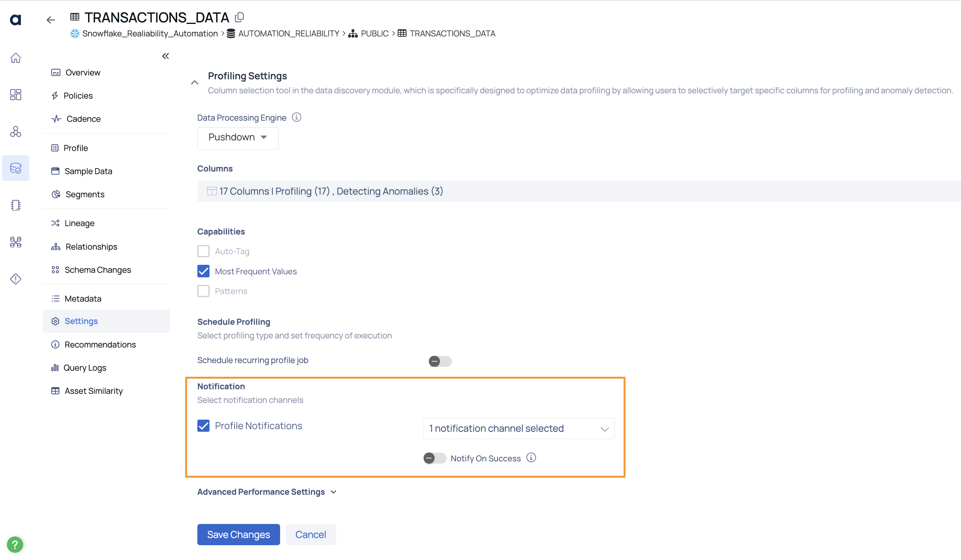The width and height of the screenshot is (961, 560).
Task: Enable Schedule recurring profile job toggle
Action: tap(440, 361)
